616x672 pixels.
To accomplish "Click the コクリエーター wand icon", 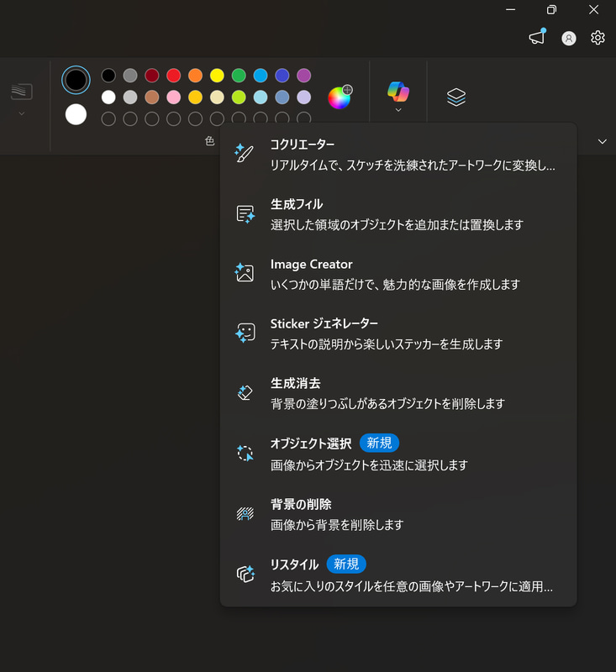I will [245, 154].
